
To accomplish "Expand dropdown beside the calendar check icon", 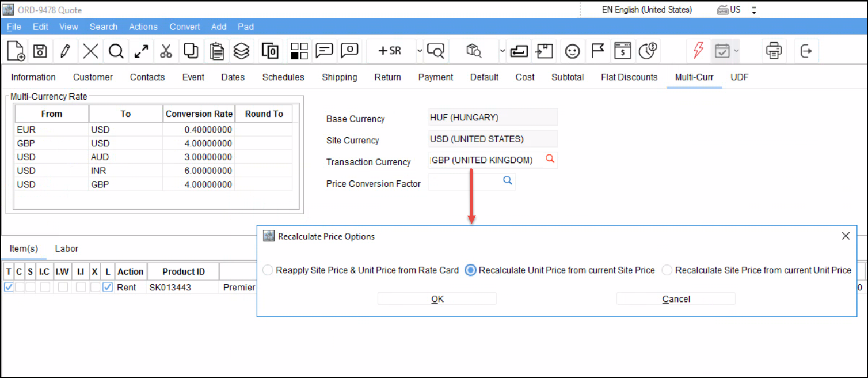I will click(736, 51).
